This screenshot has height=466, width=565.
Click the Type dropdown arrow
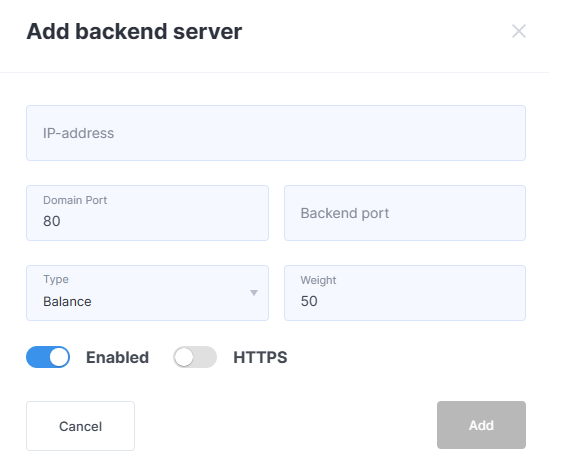pyautogui.click(x=254, y=293)
